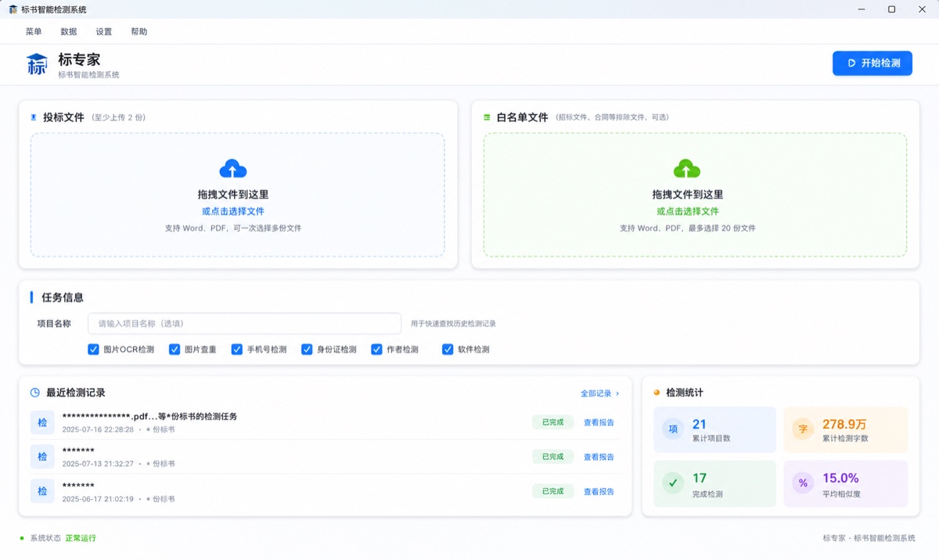This screenshot has width=939, height=560.
Task: Open the 数据 menu
Action: click(69, 32)
